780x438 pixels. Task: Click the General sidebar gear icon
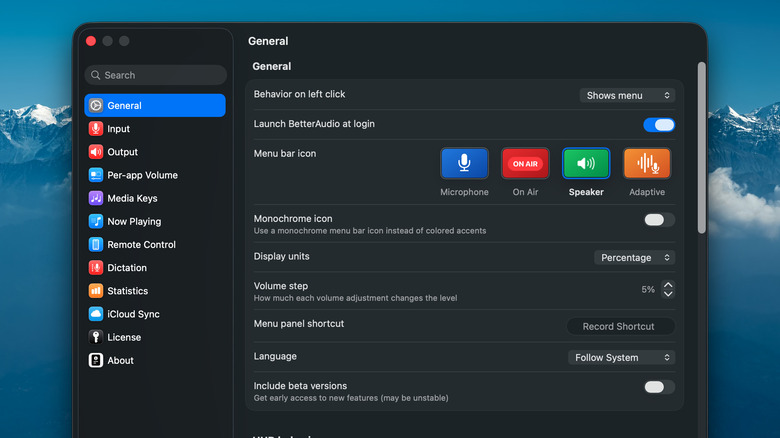(96, 106)
